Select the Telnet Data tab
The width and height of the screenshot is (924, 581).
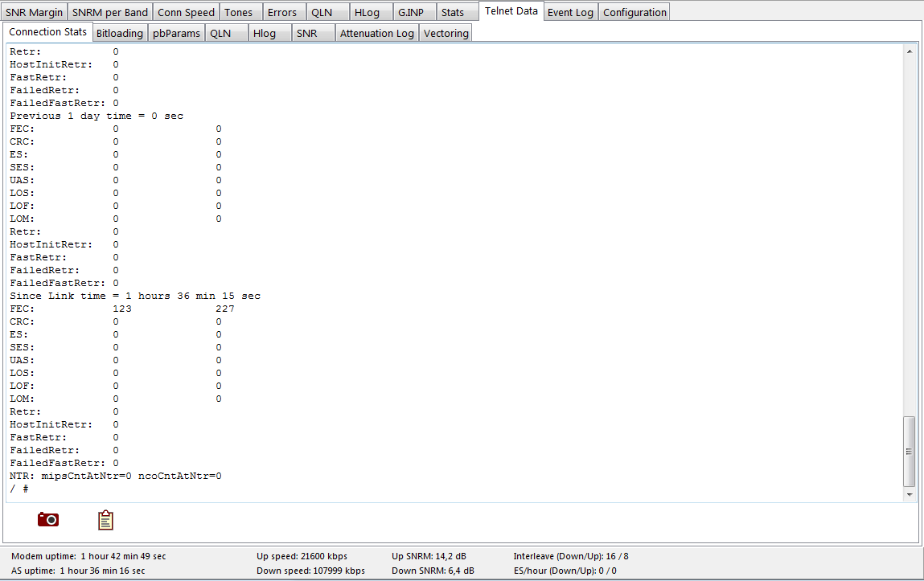[511, 11]
